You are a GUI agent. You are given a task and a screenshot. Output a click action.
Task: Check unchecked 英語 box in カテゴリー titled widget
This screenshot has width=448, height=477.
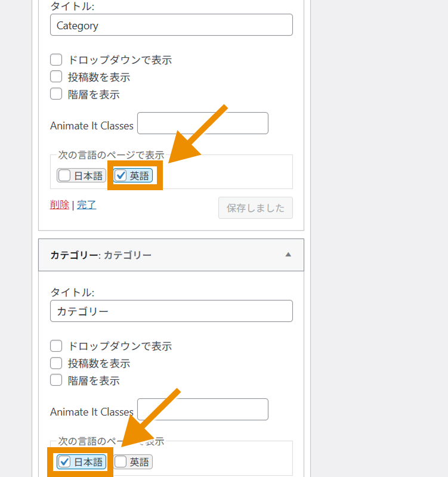click(121, 462)
